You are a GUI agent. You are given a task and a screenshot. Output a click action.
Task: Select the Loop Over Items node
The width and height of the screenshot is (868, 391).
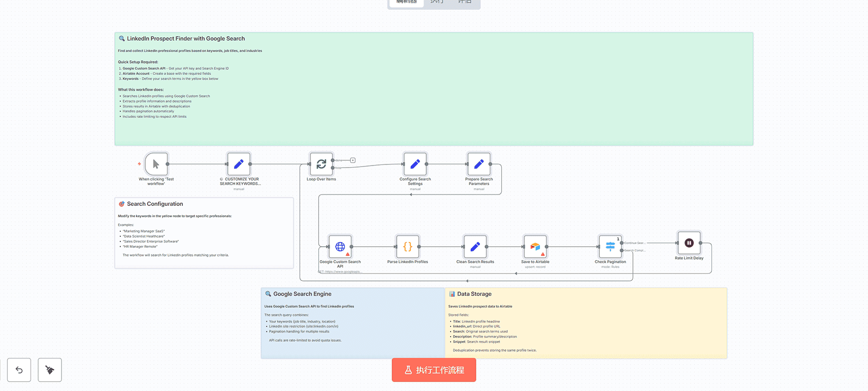pos(321,164)
